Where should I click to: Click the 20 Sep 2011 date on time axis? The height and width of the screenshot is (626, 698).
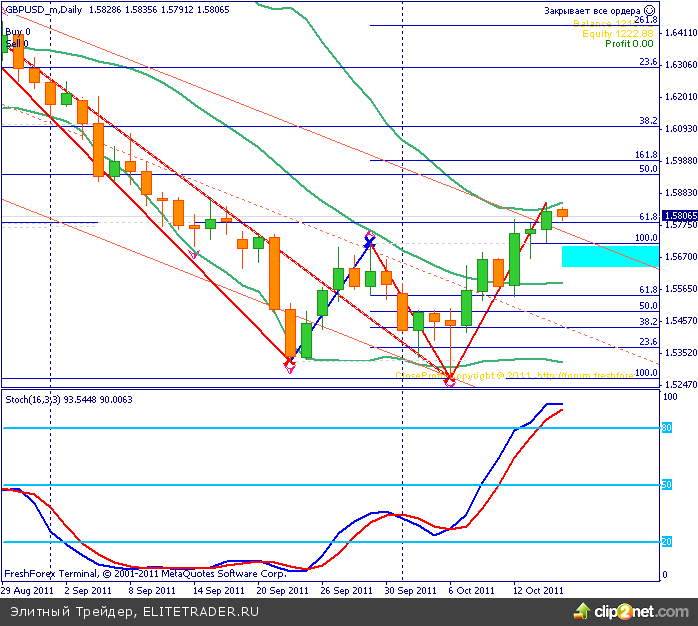point(280,590)
